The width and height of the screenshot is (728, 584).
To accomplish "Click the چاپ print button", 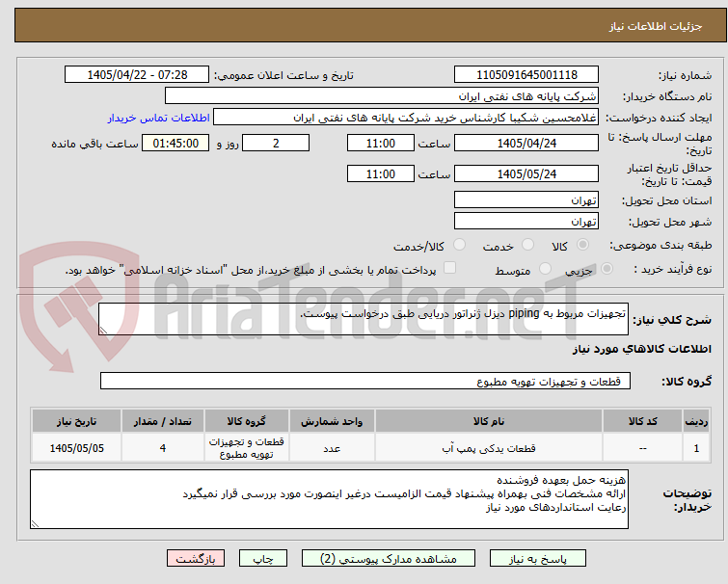I will (263, 559).
